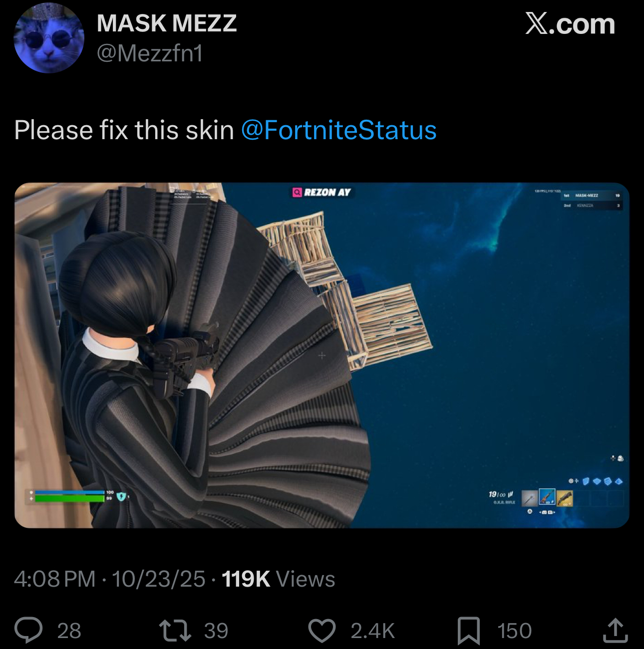644x649 pixels.
Task: Open the @Mezzfn1 handle
Action: (150, 53)
